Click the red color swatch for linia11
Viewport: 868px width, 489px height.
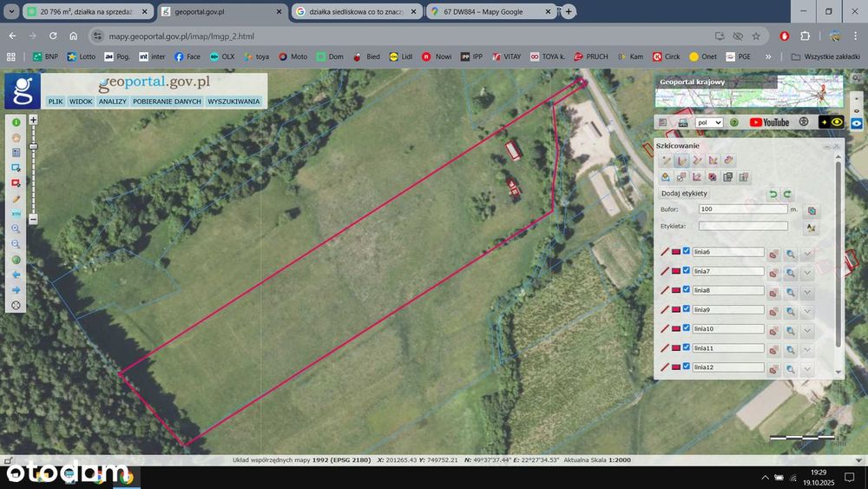click(676, 347)
